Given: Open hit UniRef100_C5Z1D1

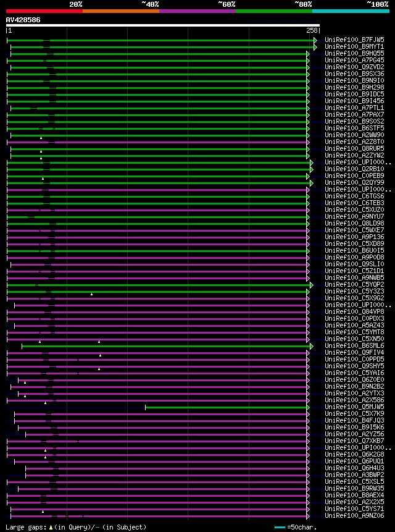Looking at the screenshot, I should pyautogui.click(x=354, y=271).
